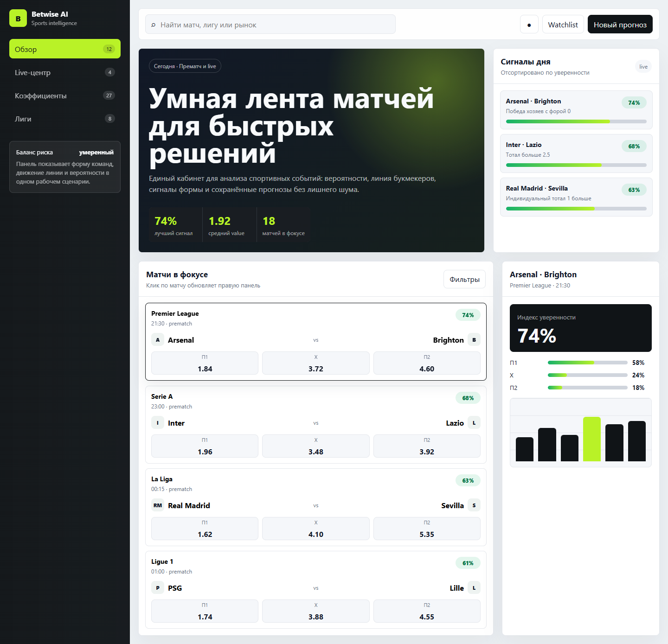The height and width of the screenshot is (644, 668).
Task: Click the Ligue 1 league label
Action: pos(162,561)
